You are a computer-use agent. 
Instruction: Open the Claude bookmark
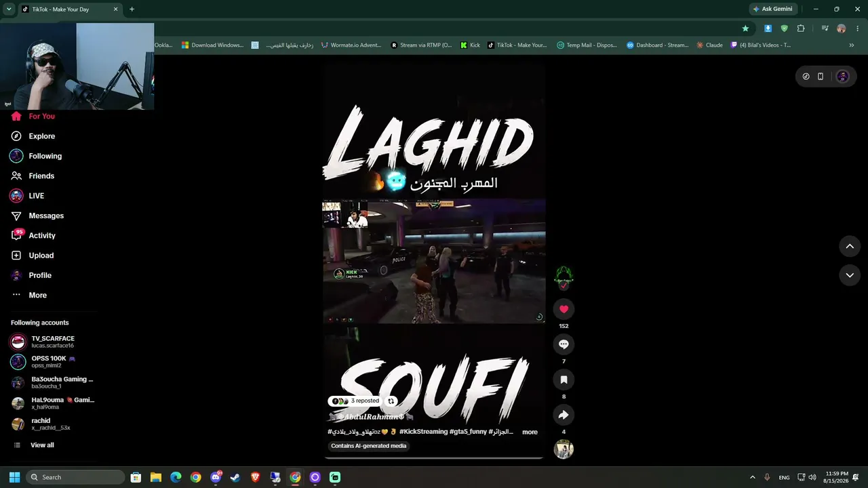pyautogui.click(x=709, y=45)
